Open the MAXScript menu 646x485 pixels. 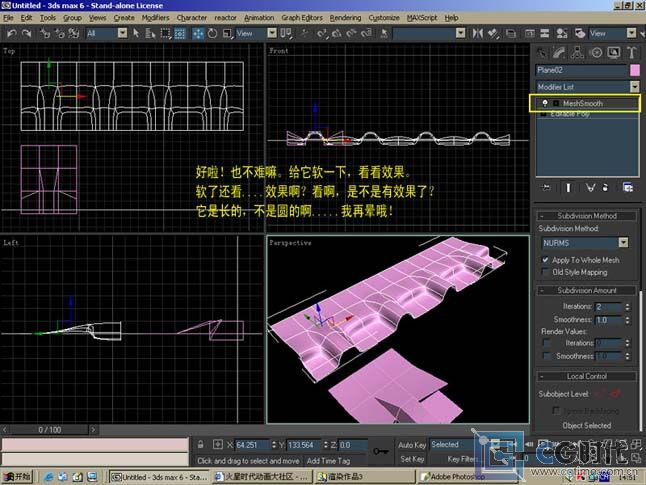[x=422, y=18]
